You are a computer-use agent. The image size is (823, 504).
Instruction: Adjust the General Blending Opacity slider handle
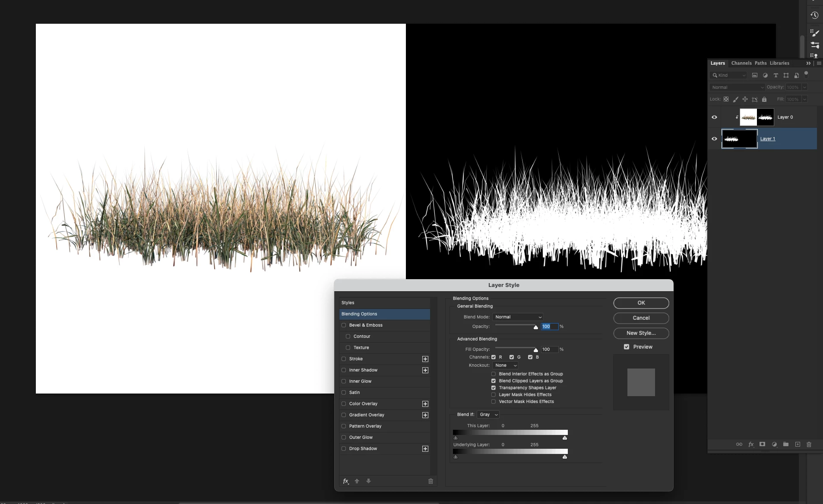click(536, 327)
